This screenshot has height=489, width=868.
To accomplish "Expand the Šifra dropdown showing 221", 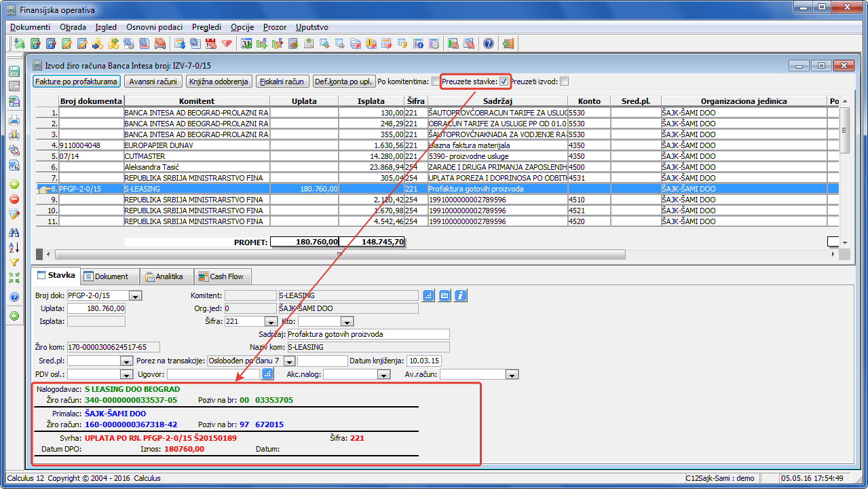I will point(271,322).
